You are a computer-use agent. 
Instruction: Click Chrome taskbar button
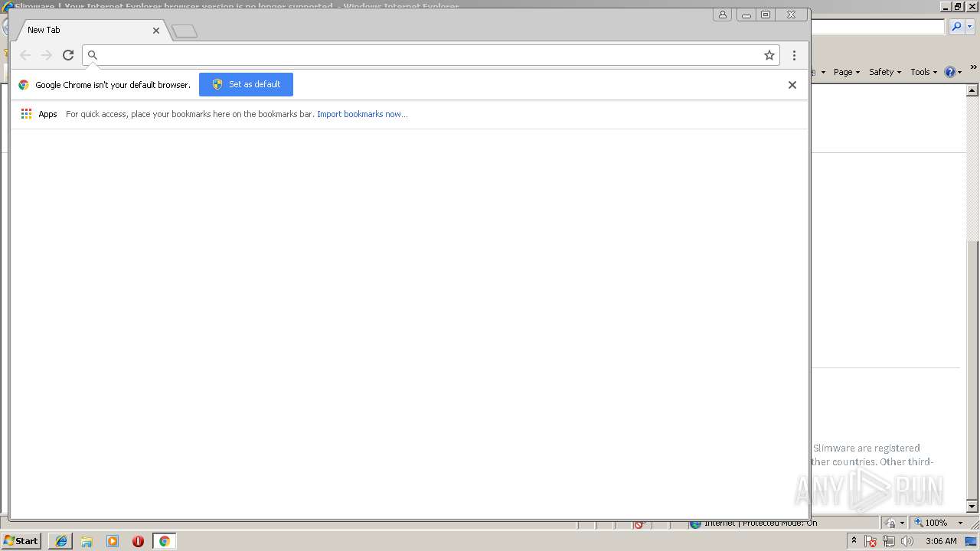pyautogui.click(x=164, y=541)
